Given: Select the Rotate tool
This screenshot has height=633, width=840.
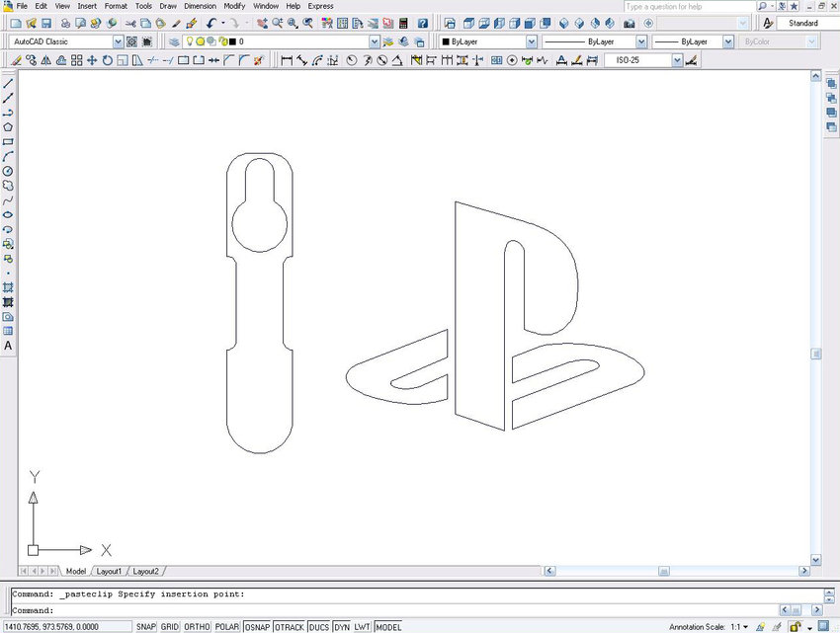Looking at the screenshot, I should click(107, 60).
